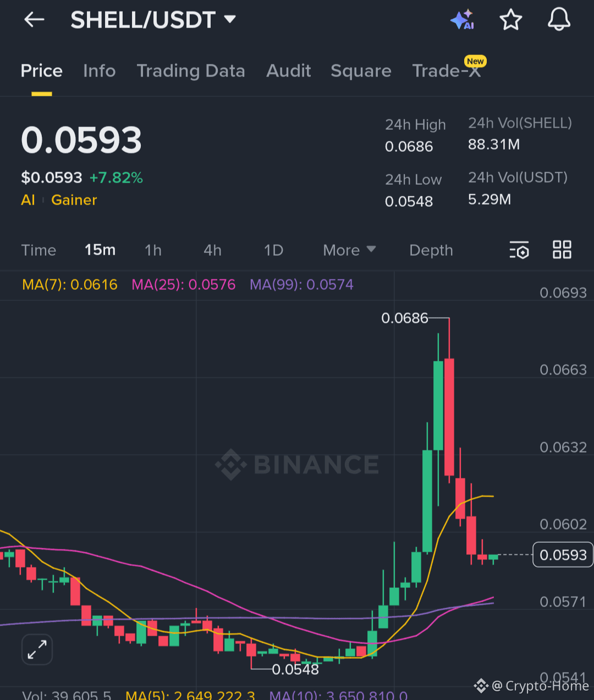This screenshot has height=700, width=594.
Task: Go back with the left arrow
Action: coord(34,20)
